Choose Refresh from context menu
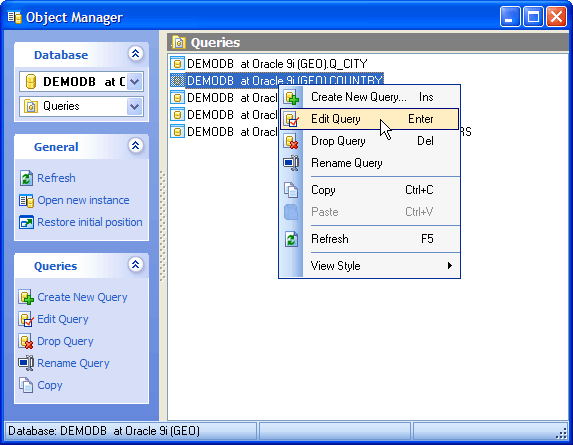Screen dimensions: 573x445 tap(369, 239)
